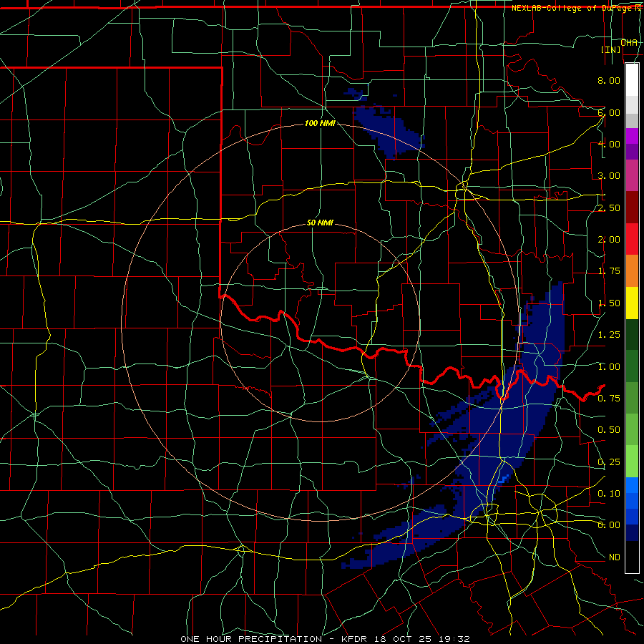
Task: Click the 1.00 legend value
Action: point(609,367)
